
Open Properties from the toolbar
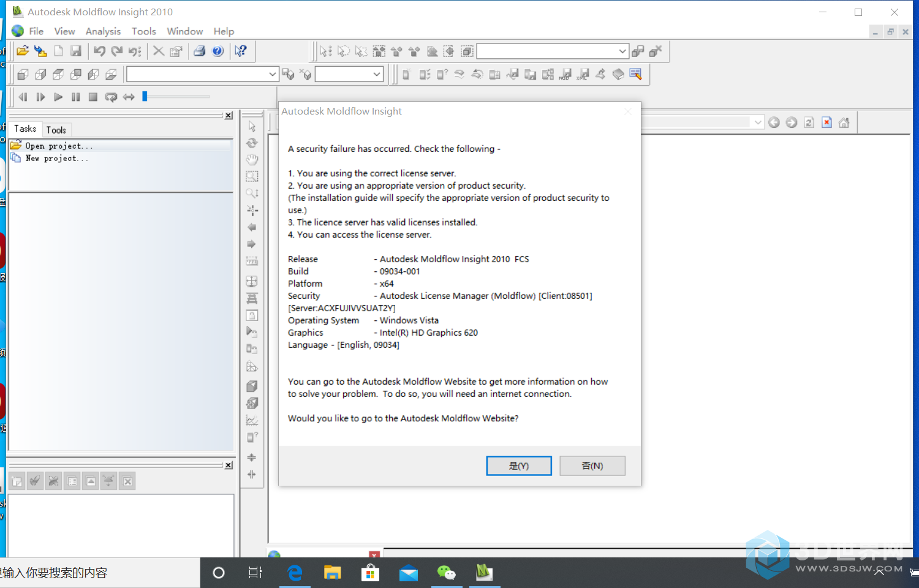tap(176, 51)
